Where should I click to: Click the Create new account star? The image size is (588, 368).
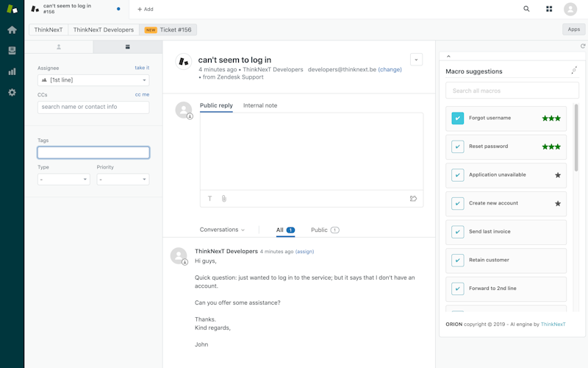click(x=558, y=204)
